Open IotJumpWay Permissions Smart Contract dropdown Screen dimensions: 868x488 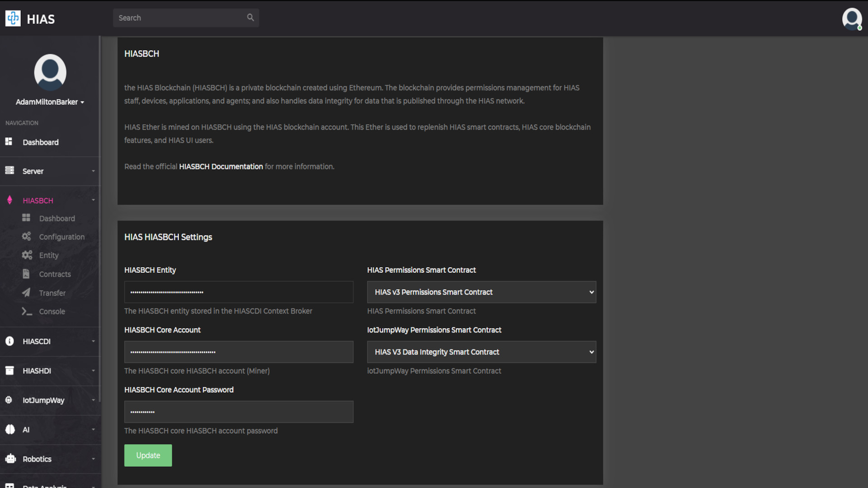pos(481,352)
